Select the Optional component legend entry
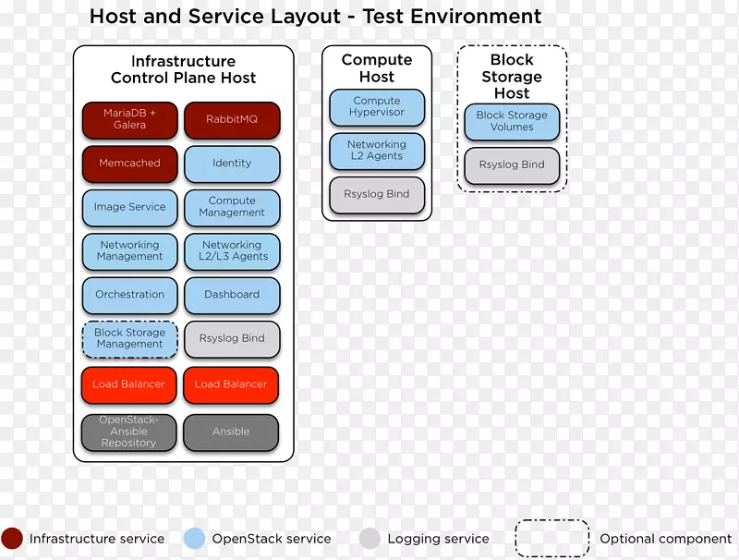This screenshot has width=739, height=560. pyautogui.click(x=551, y=539)
